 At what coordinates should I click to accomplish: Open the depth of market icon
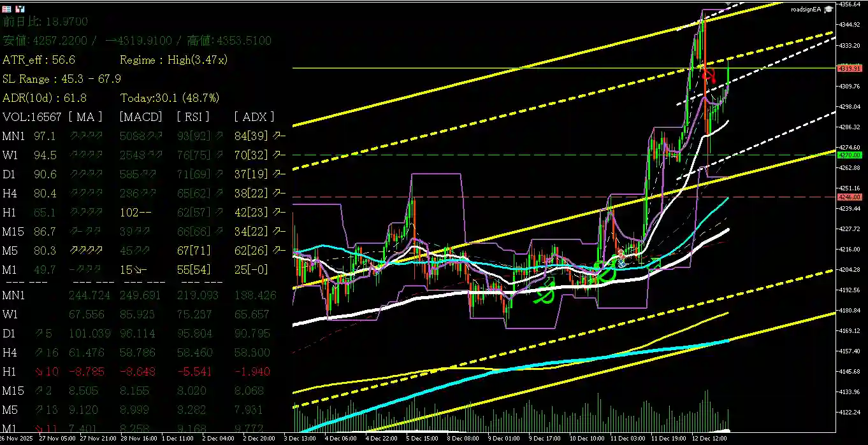(20, 9)
